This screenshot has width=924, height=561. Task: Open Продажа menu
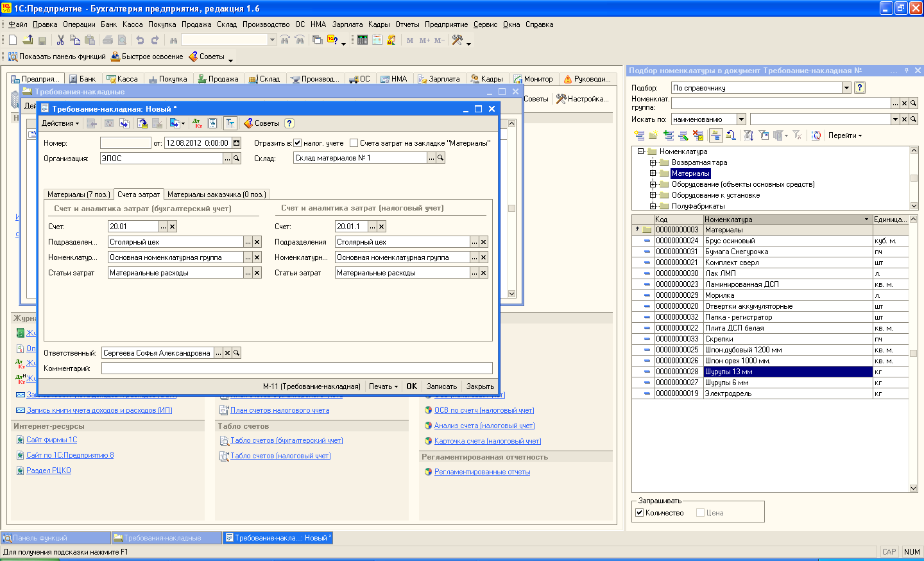coord(196,24)
